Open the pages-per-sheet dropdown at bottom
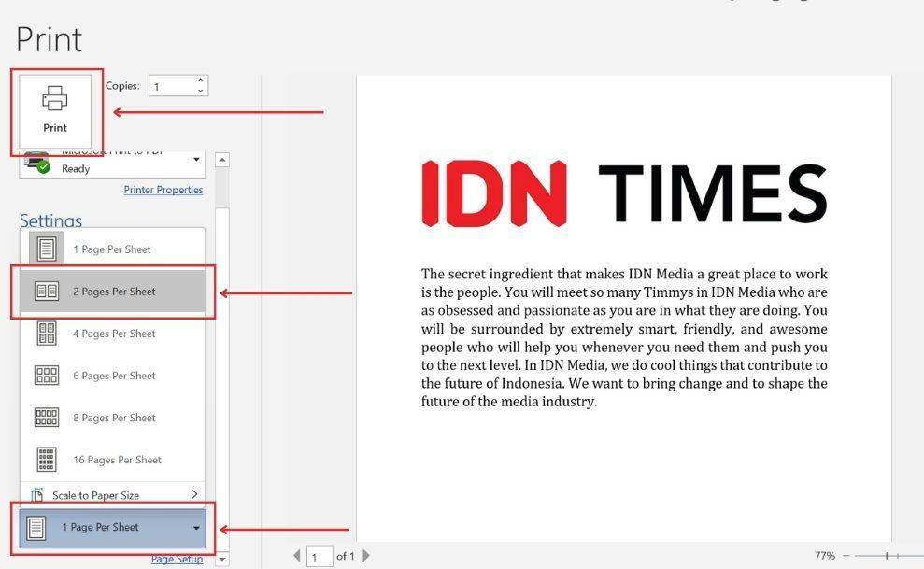Screen dimensions: 924x569 (112, 528)
